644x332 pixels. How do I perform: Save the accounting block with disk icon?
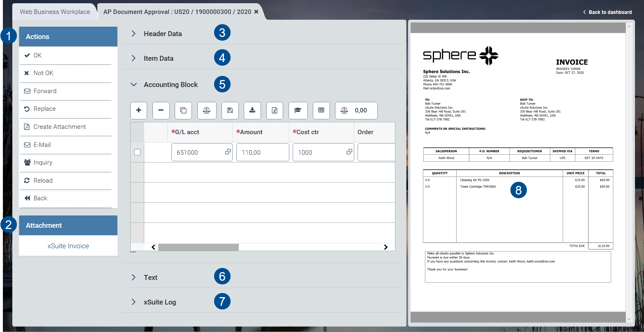coord(230,110)
